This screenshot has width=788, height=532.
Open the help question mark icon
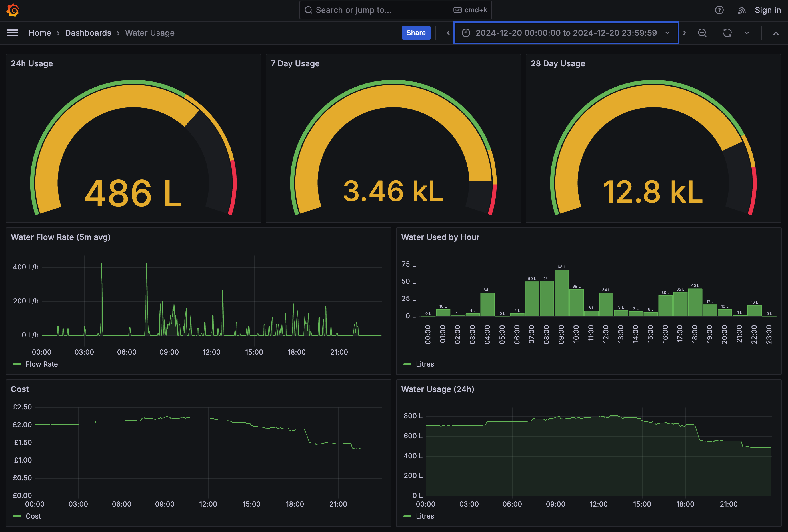point(719,10)
